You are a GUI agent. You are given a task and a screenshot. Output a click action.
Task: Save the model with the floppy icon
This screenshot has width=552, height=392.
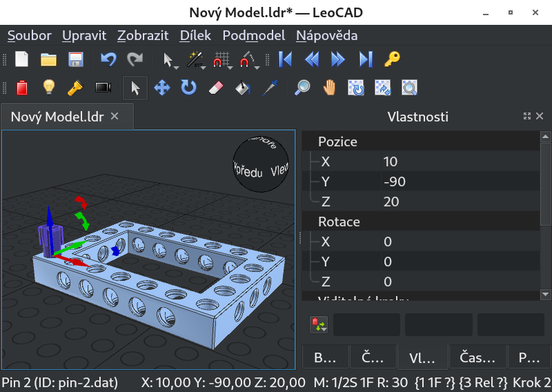76,59
